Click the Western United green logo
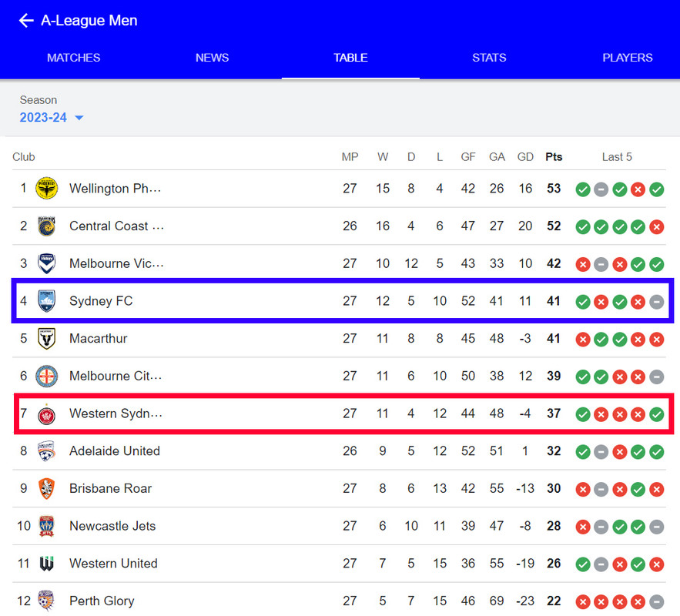 tap(46, 564)
